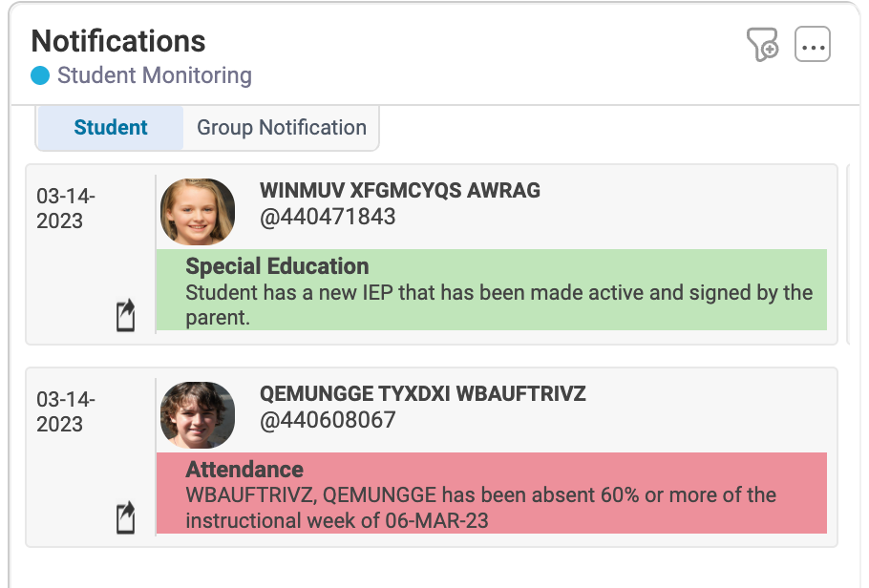Click the absent 60% message text
Image resolution: width=869 pixels, height=588 pixels.
480,508
